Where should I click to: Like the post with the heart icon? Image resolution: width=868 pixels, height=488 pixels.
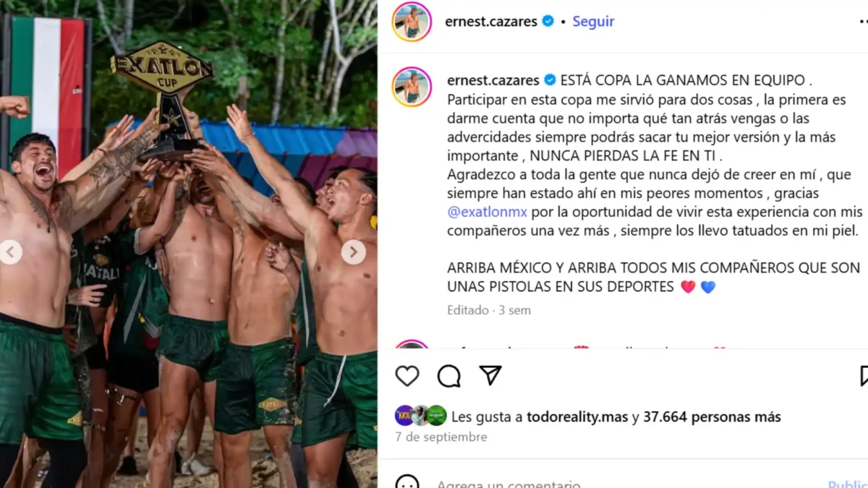(x=407, y=376)
